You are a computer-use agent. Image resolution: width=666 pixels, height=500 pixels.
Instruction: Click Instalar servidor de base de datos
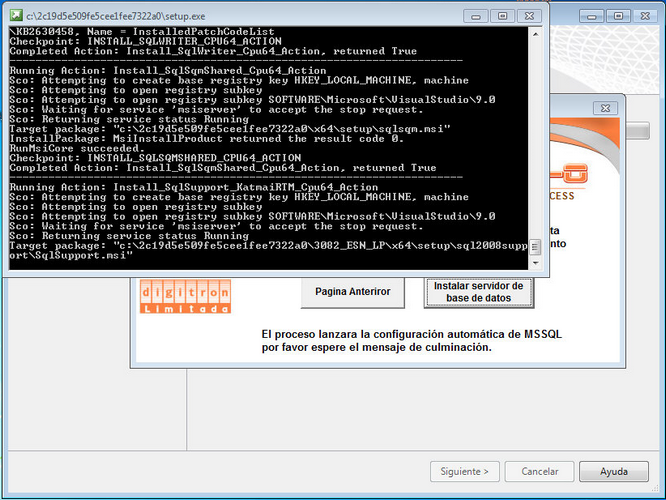coord(479,292)
